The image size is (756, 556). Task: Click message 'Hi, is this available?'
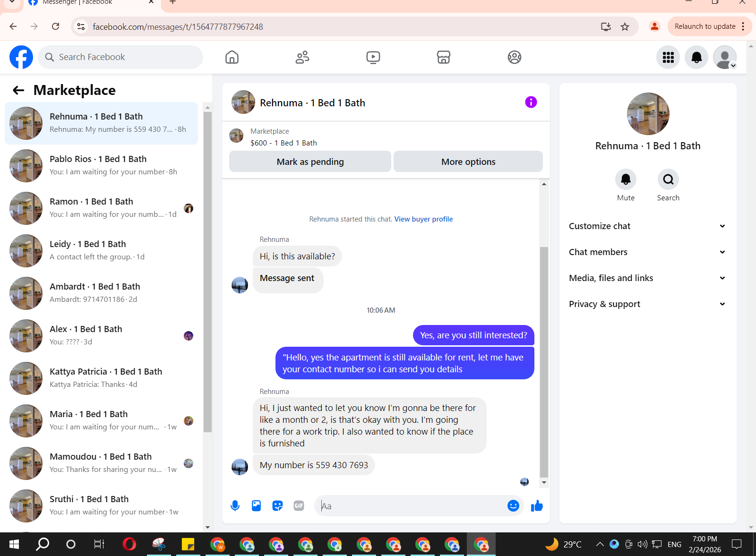[297, 256]
